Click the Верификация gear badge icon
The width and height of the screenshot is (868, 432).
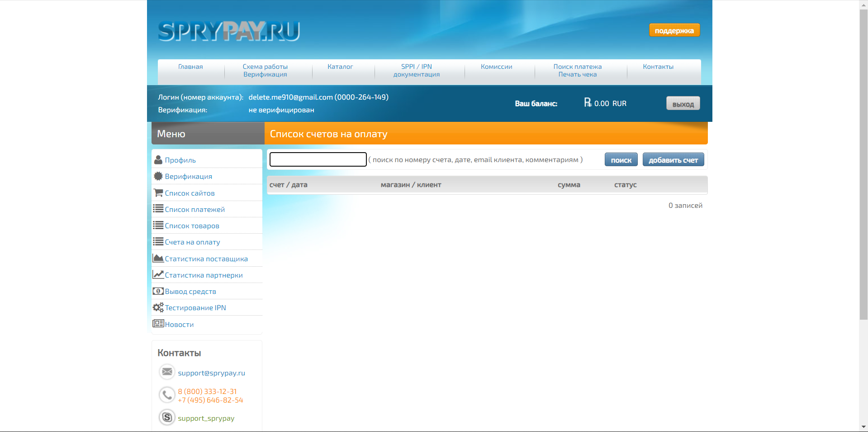click(158, 176)
